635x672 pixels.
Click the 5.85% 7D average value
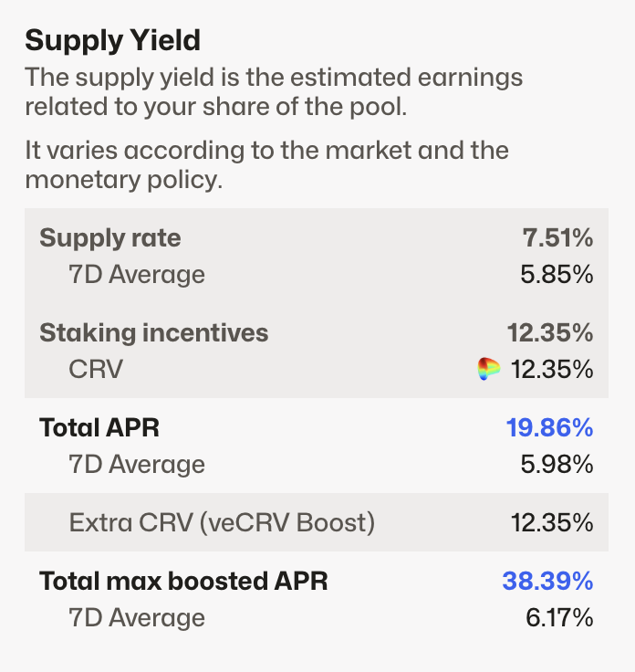[x=557, y=274]
